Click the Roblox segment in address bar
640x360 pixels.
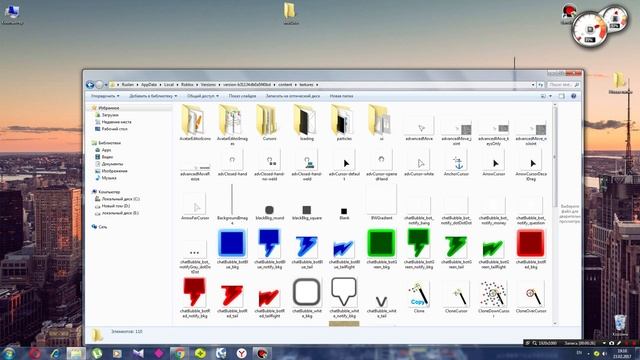click(x=187, y=84)
